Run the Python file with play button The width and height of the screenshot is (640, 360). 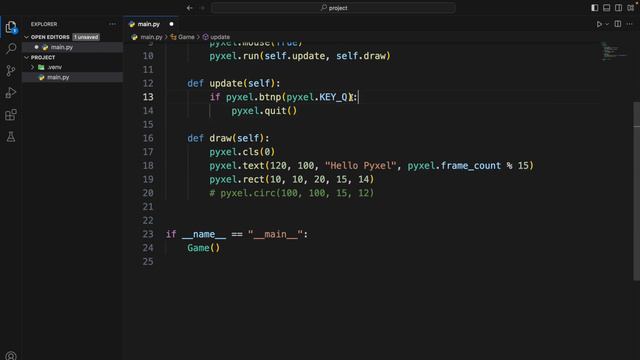[x=599, y=24]
